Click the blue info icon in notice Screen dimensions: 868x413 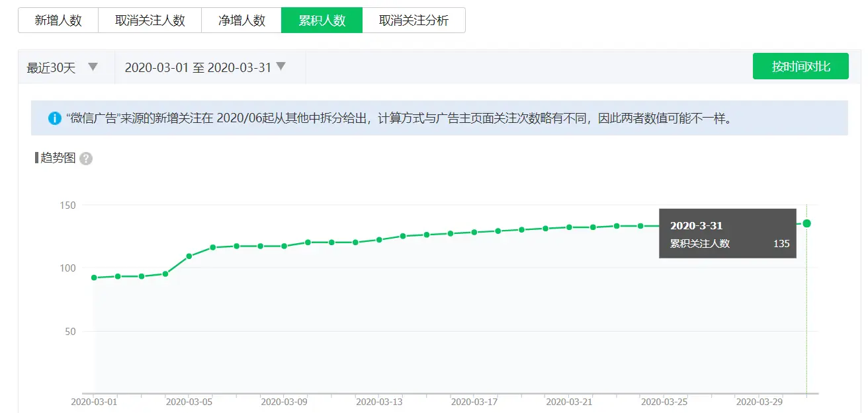55,118
